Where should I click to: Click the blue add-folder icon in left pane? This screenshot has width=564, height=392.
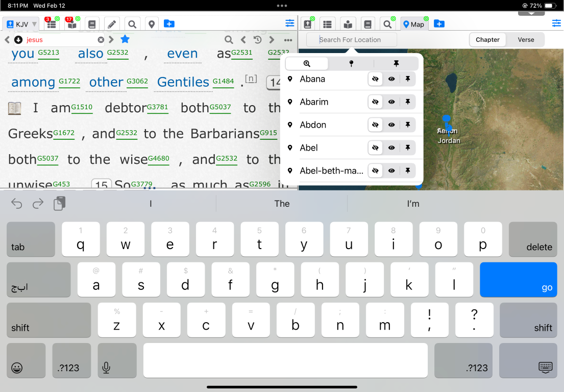[169, 24]
